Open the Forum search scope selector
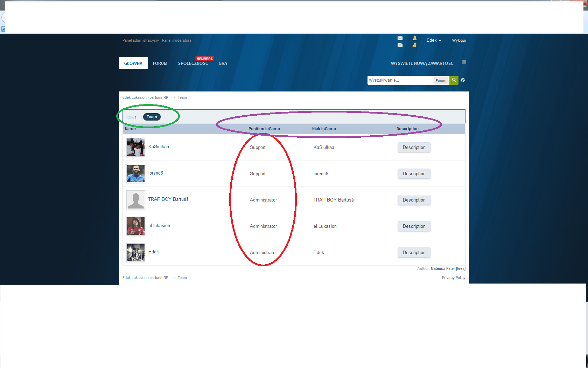Viewport: 588px width, 368px height. point(441,81)
